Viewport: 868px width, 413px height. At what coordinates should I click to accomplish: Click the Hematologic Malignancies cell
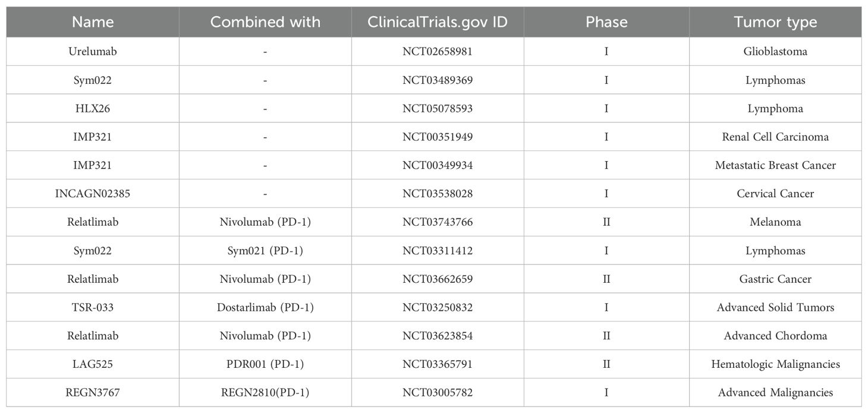coord(775,364)
